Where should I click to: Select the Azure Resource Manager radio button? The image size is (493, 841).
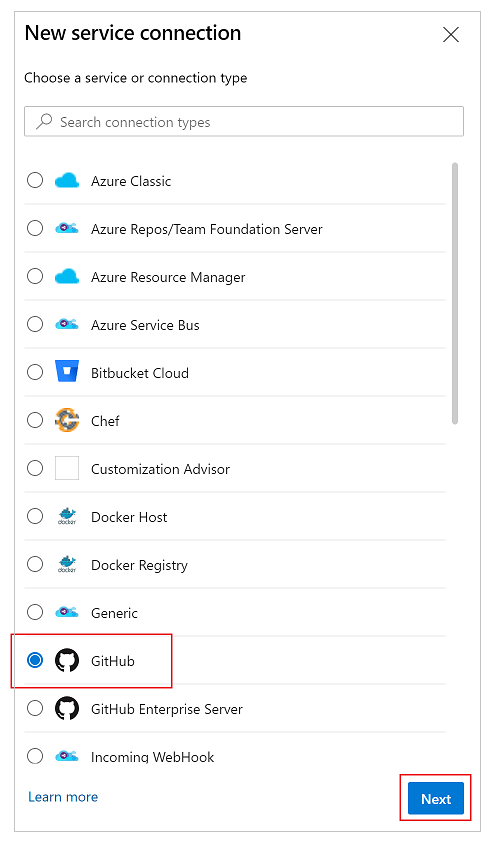pyautogui.click(x=35, y=276)
